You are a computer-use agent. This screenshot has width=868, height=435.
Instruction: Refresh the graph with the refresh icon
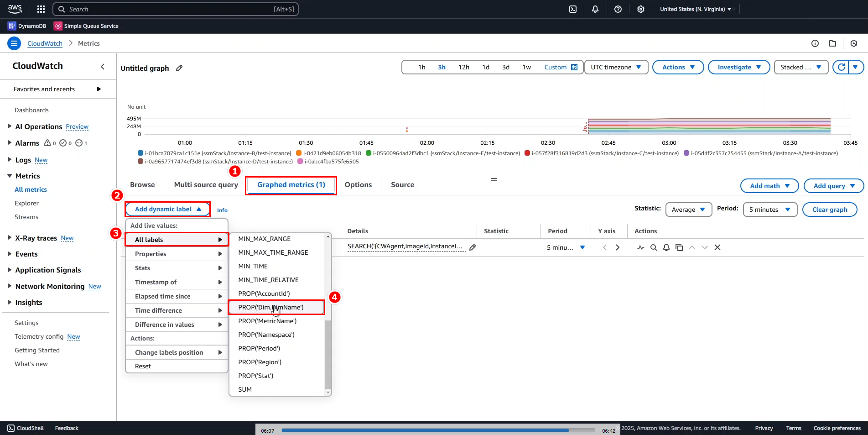pos(842,67)
